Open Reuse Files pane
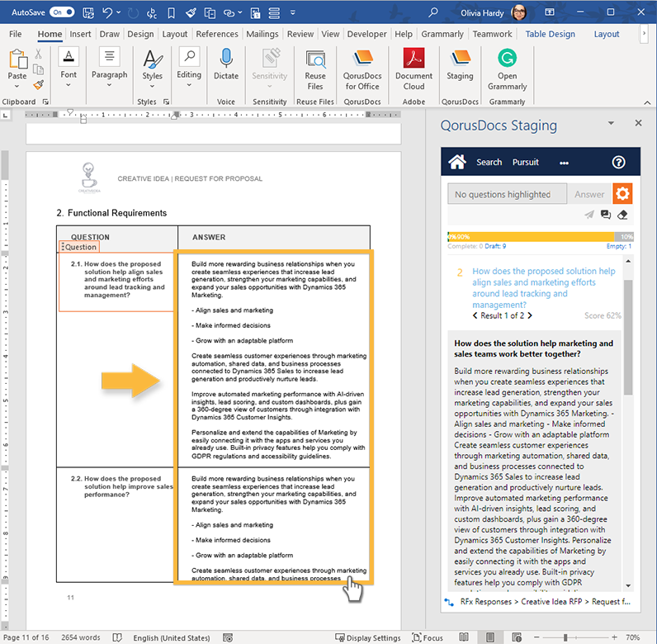This screenshot has height=644, width=657. point(315,69)
